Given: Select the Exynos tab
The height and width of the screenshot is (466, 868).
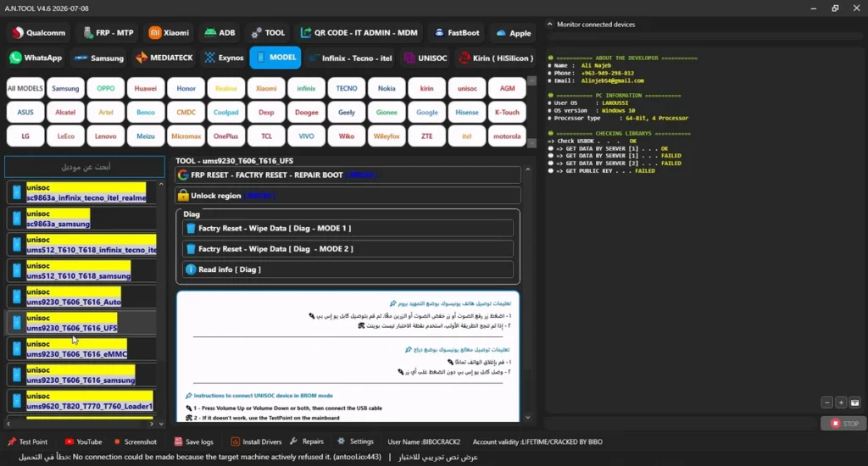Looking at the screenshot, I should click(224, 58).
